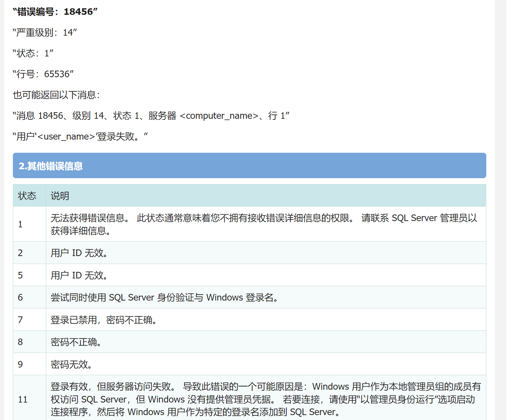Click the '说明' table column header

(x=266, y=196)
